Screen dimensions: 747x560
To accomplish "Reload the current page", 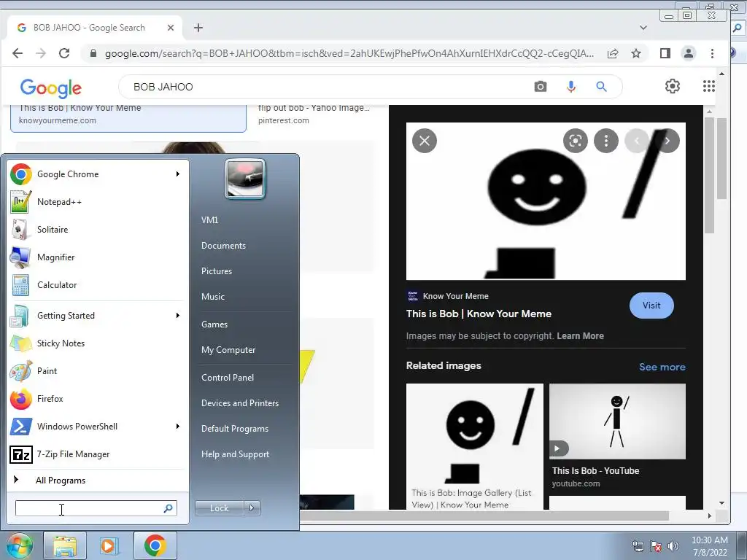I will click(64, 53).
